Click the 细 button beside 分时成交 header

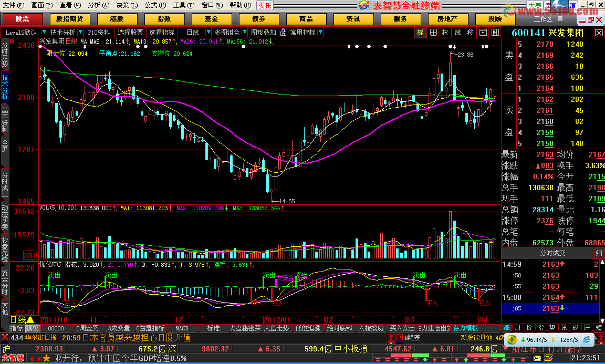pos(599,253)
